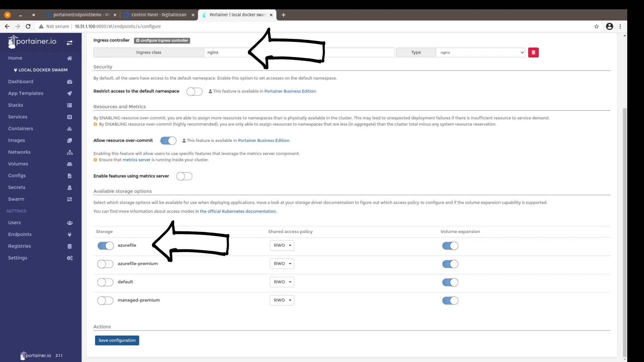Reload the page
644x362 pixels.
[x=28, y=26]
